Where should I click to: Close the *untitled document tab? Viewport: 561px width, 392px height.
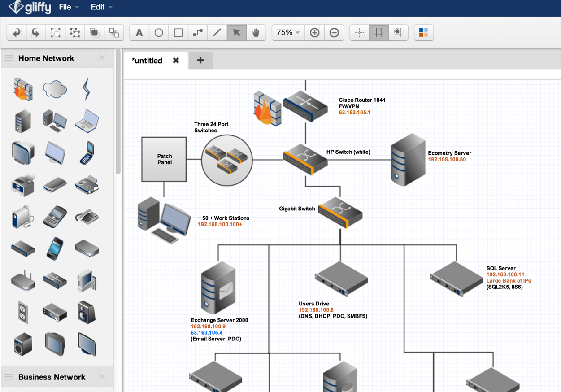(x=176, y=61)
